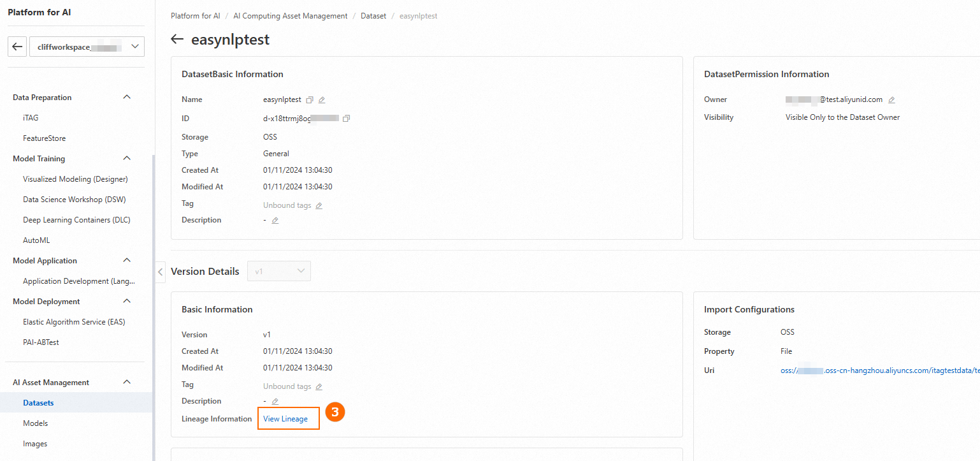
Task: Edit Description in version Basic Information
Action: click(x=275, y=402)
